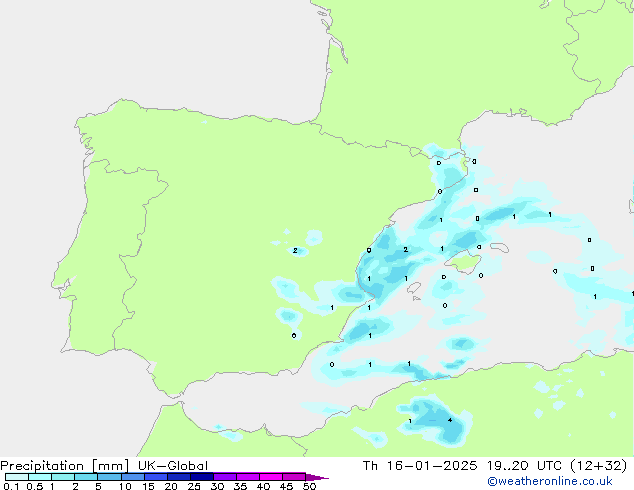
Task: Click the 0.5–1 mm legend swatch
Action: (x=40, y=477)
